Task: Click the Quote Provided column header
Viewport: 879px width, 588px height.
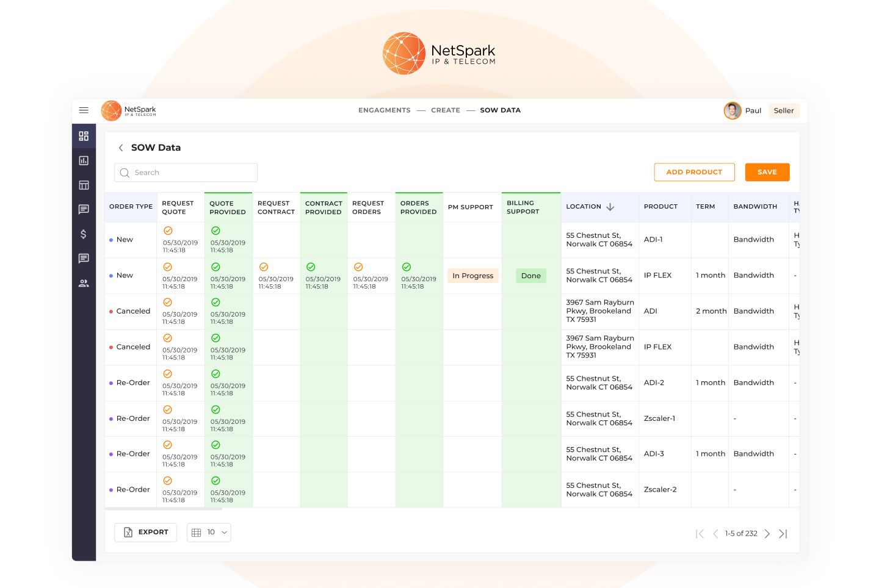Action: pyautogui.click(x=228, y=208)
